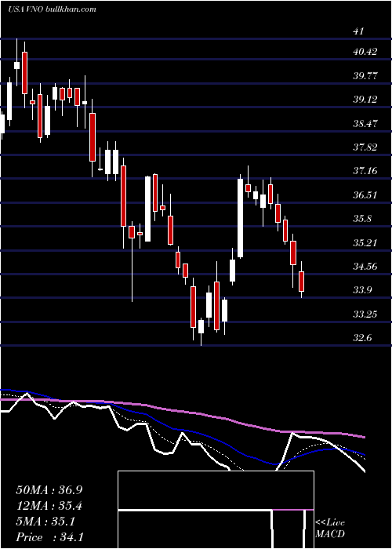This screenshot has height=549, width=392.
Task: Click the 36.51 price axis label
Action: point(365,195)
